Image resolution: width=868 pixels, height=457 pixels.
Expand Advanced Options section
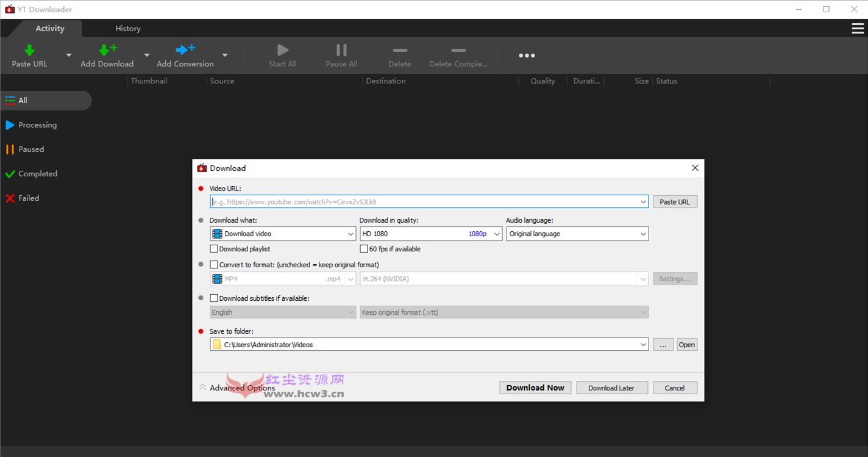(237, 388)
